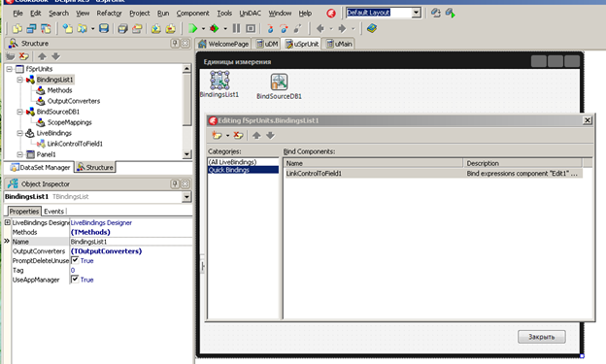This screenshot has width=606, height=364.
Task: Click the move up arrow in the editing dialog
Action: [256, 135]
